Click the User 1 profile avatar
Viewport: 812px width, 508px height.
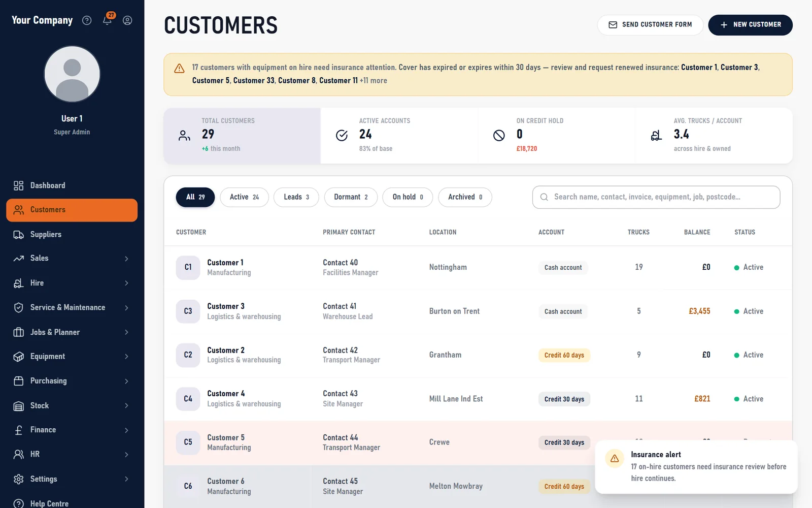pyautogui.click(x=72, y=74)
